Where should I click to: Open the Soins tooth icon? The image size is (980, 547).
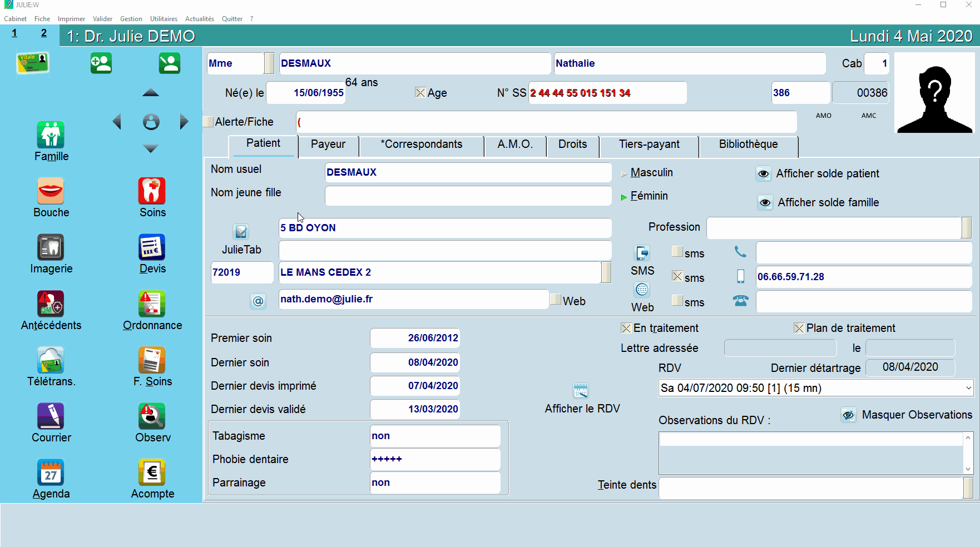(152, 191)
